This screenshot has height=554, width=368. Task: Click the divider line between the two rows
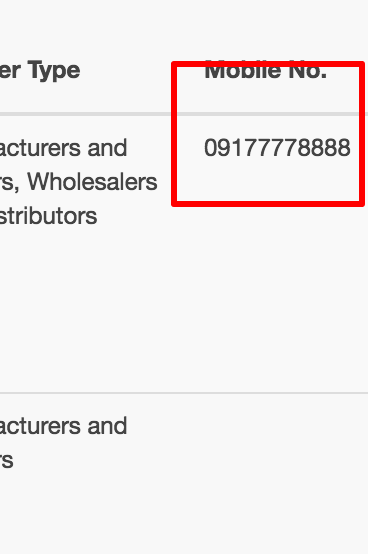184,393
